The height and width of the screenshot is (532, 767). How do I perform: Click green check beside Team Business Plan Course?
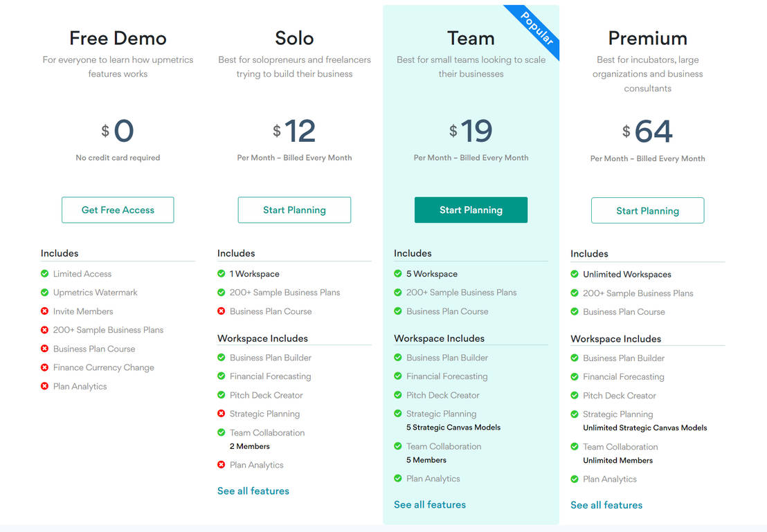(x=397, y=311)
